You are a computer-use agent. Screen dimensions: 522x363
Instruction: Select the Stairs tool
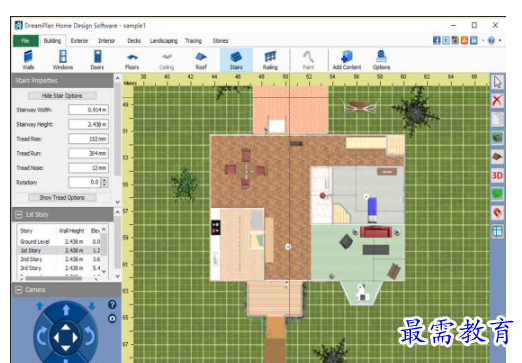[236, 60]
